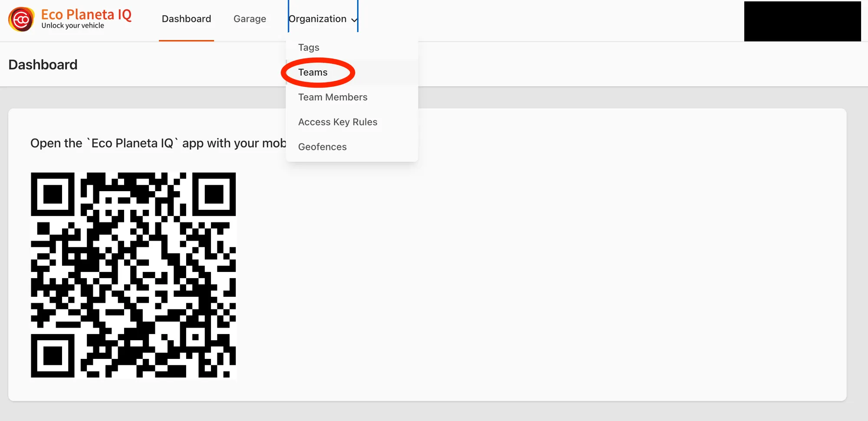Open the Dashboard tab
This screenshot has height=421, width=868.
point(186,19)
